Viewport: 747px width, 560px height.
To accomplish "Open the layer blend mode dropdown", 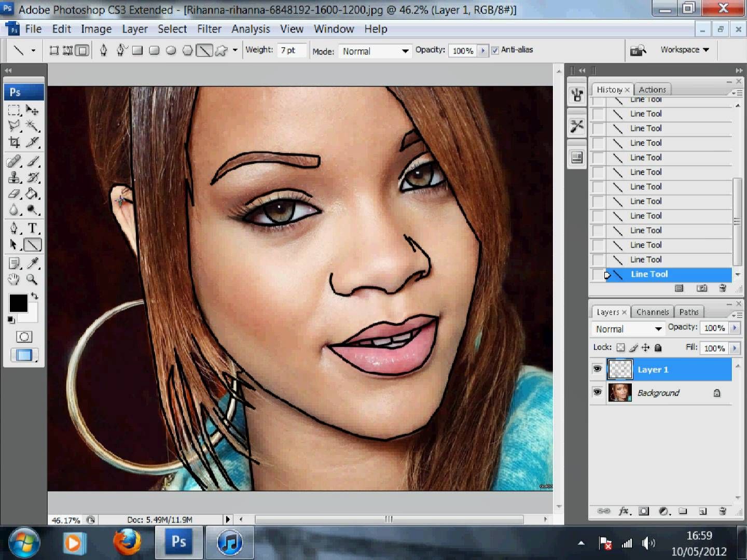I will pyautogui.click(x=628, y=329).
